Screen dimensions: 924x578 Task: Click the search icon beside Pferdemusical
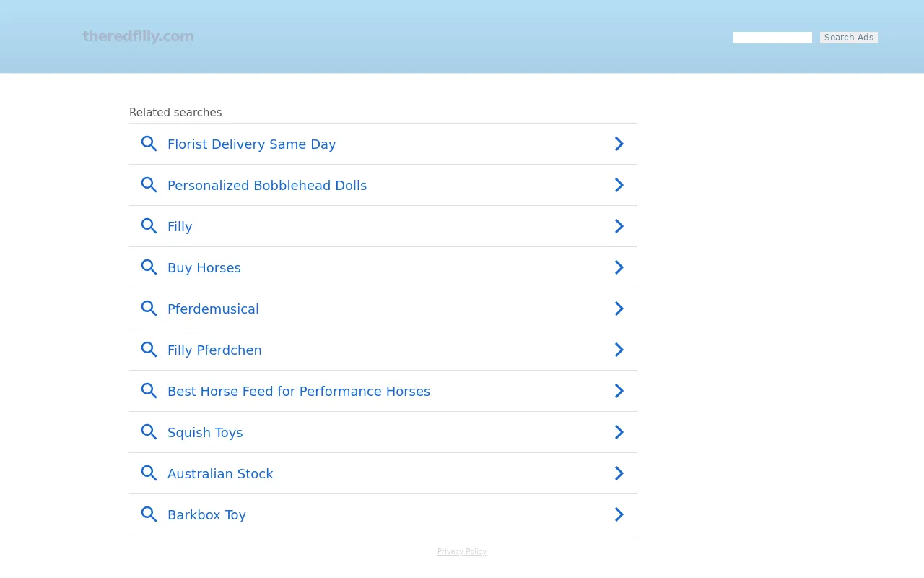[x=149, y=309]
